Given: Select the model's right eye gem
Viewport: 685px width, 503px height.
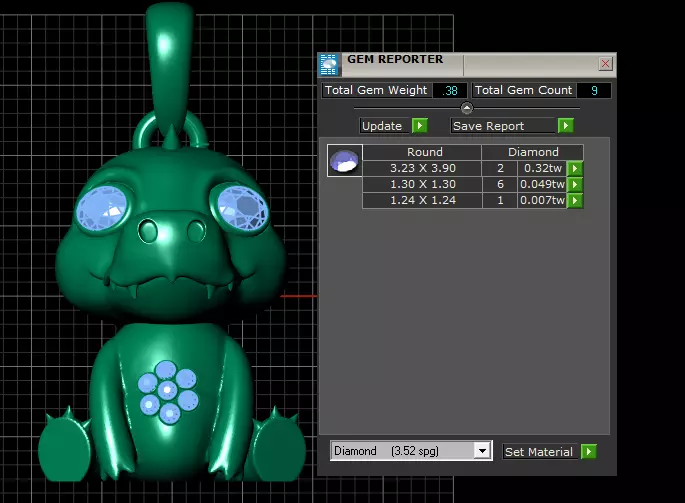Looking at the screenshot, I should click(x=242, y=208).
